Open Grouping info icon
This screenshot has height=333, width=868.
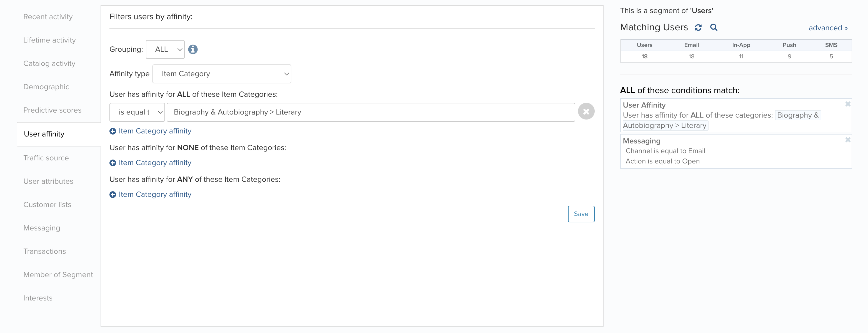tap(193, 49)
